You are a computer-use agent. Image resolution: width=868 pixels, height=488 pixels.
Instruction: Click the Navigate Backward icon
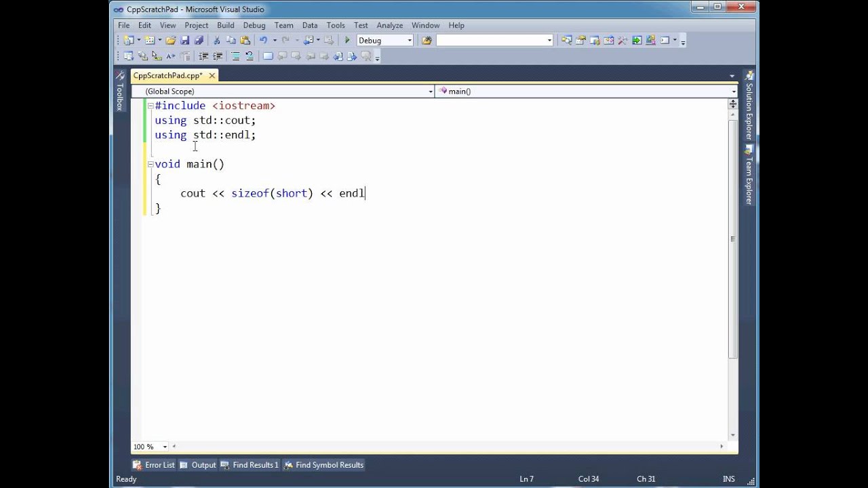coord(309,41)
